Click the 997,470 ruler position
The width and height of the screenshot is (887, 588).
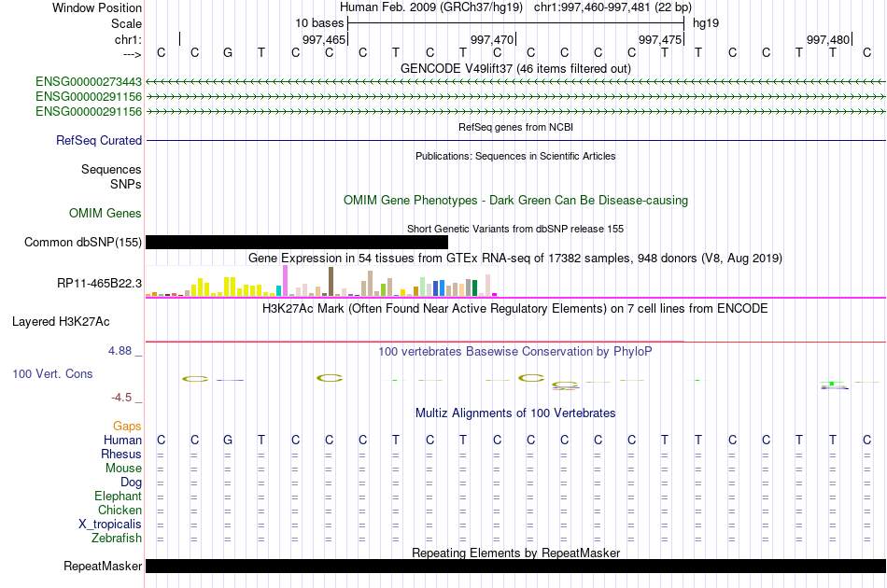492,39
